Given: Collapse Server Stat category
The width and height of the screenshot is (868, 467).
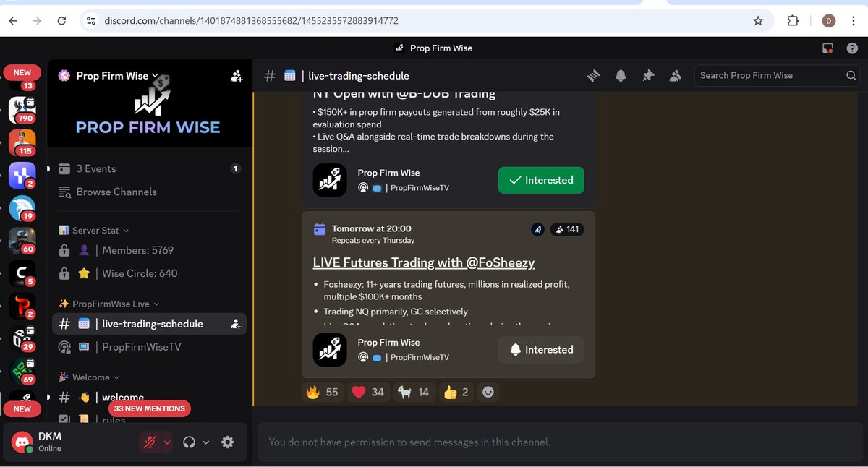Looking at the screenshot, I should pyautogui.click(x=94, y=230).
